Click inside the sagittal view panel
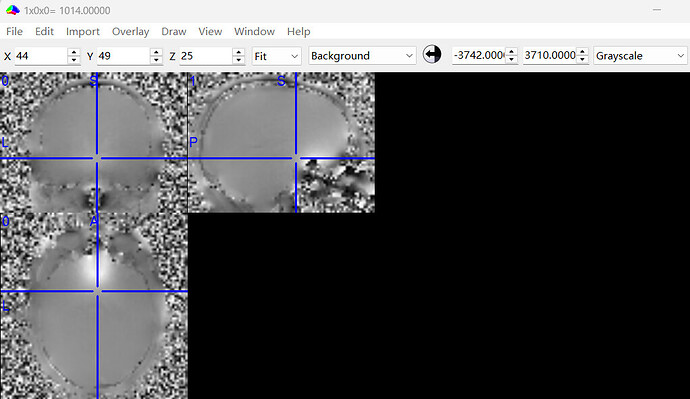The image size is (690, 399). coord(282,143)
